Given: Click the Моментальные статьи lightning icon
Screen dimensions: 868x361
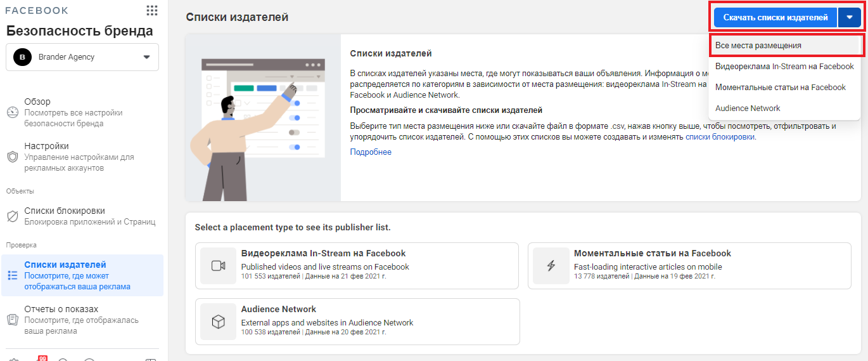Looking at the screenshot, I should [x=551, y=266].
